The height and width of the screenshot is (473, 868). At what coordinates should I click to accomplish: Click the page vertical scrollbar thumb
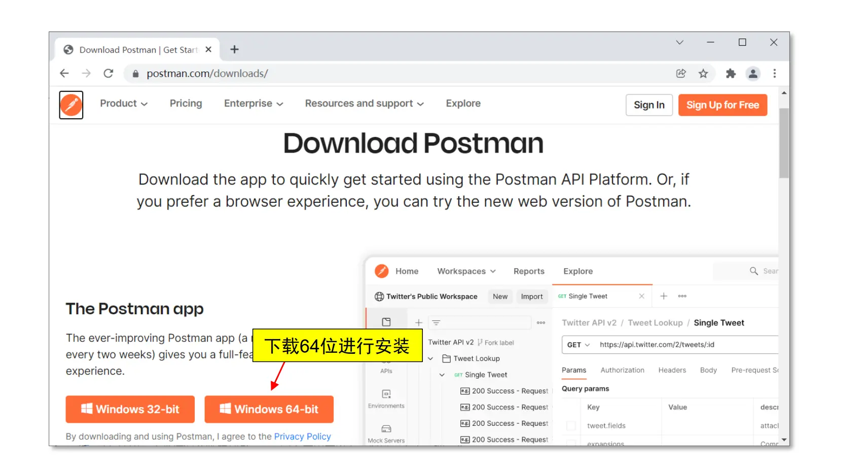784,143
